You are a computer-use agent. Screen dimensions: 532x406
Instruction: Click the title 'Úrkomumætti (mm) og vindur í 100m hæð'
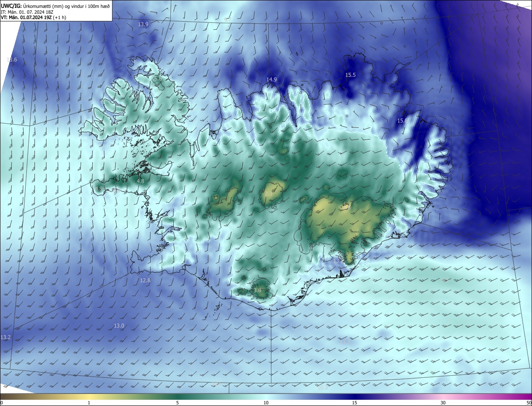tap(66, 6)
